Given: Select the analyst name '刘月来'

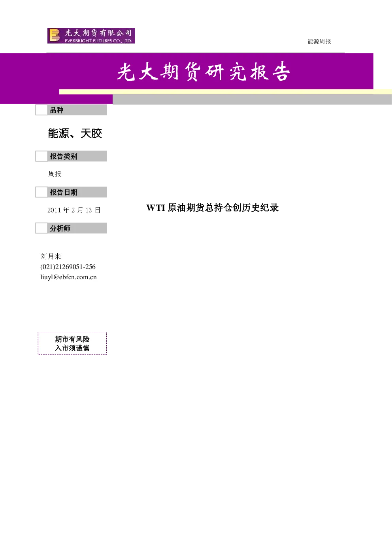Looking at the screenshot, I should 51,256.
